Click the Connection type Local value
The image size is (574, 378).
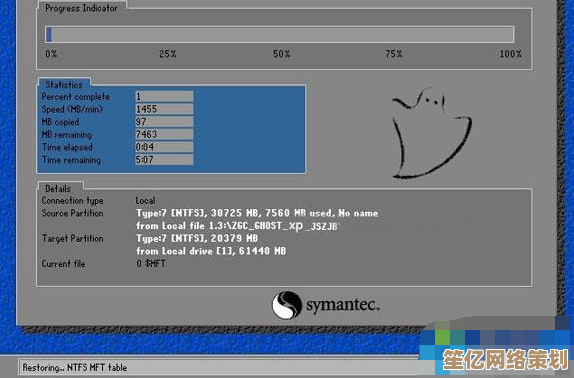pyautogui.click(x=145, y=201)
